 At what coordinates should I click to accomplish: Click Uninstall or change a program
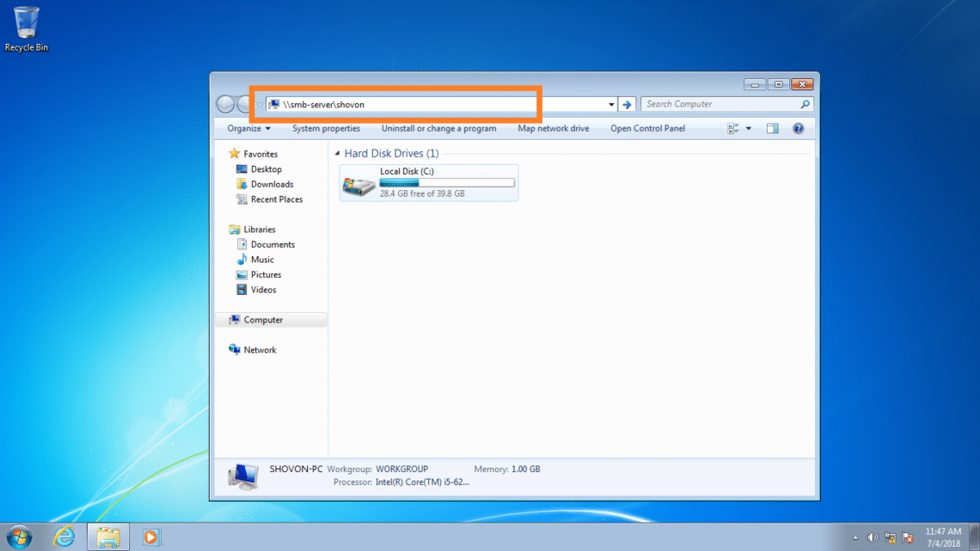point(438,129)
